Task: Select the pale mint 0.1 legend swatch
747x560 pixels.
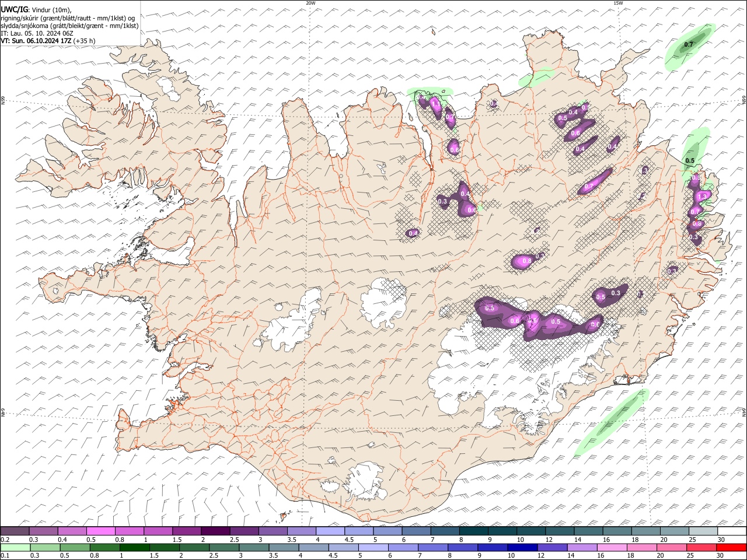Action: (15, 548)
